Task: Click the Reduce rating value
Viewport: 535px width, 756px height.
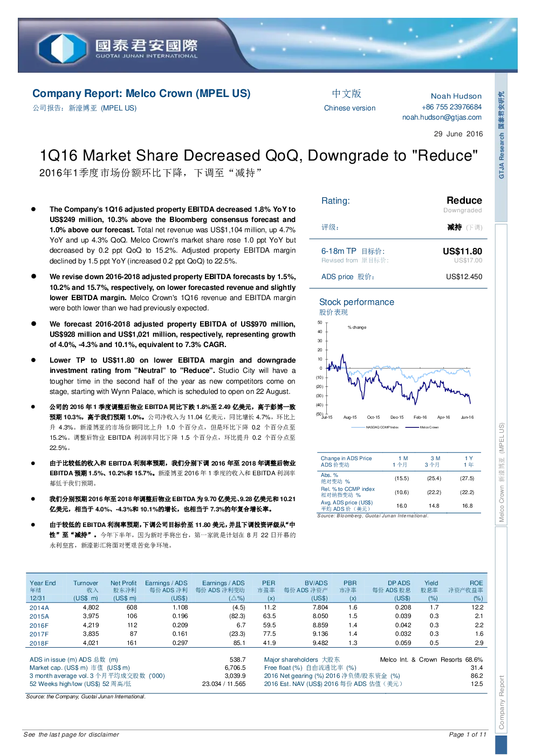Action: tap(464, 200)
